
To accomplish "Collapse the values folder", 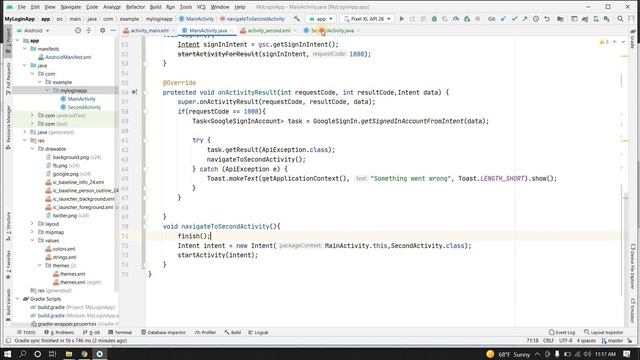I will (x=32, y=240).
